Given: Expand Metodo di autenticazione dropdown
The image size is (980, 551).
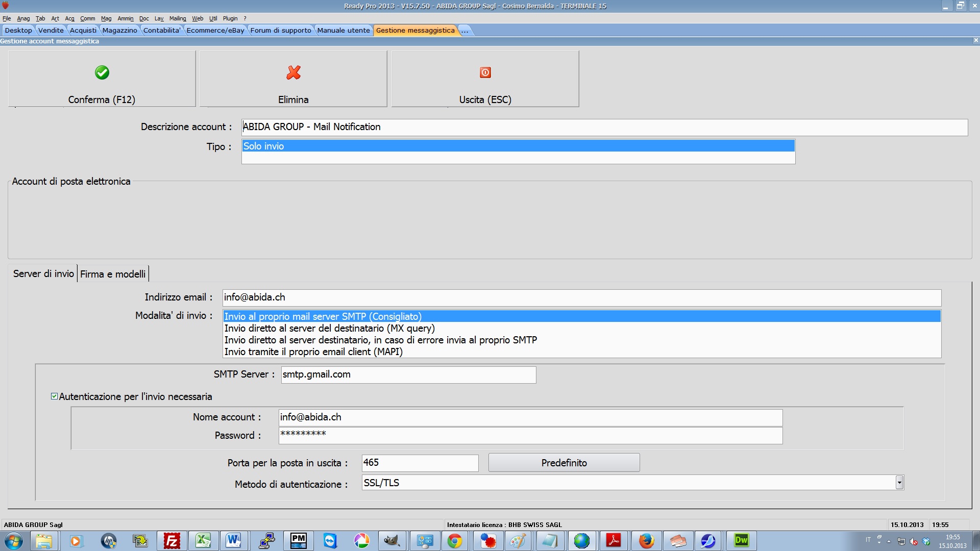Looking at the screenshot, I should pos(899,483).
